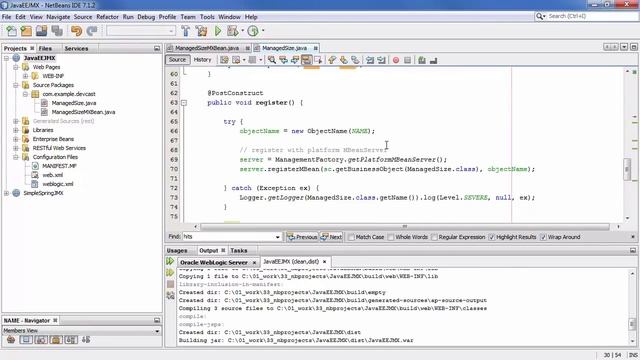Select Oracle WebLogic Server output tab
Image resolution: width=640 pixels, height=360 pixels.
tap(214, 262)
